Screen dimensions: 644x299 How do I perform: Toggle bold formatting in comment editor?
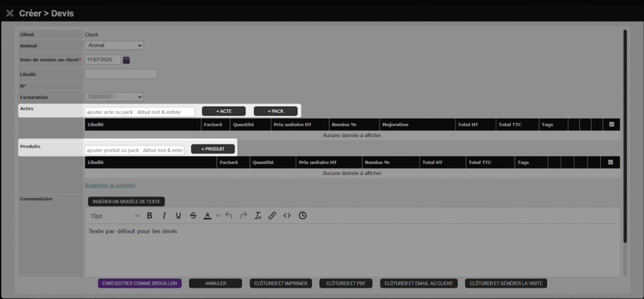[x=150, y=215]
